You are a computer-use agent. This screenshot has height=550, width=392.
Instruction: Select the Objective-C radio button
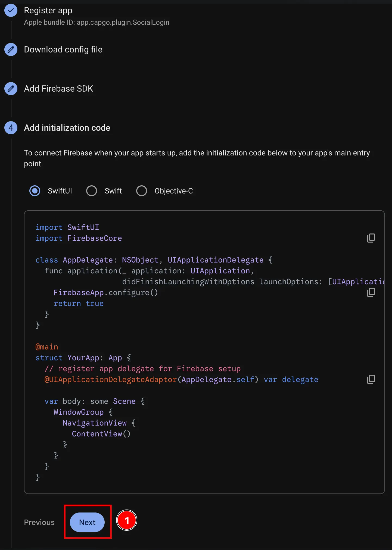point(142,191)
